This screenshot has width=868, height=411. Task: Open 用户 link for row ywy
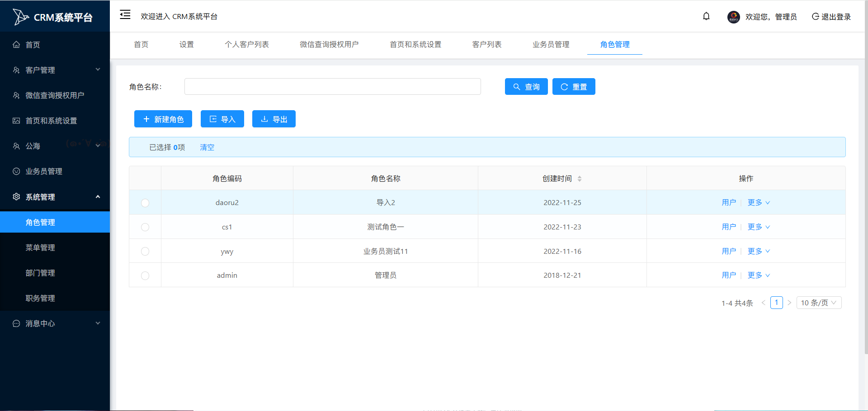729,251
